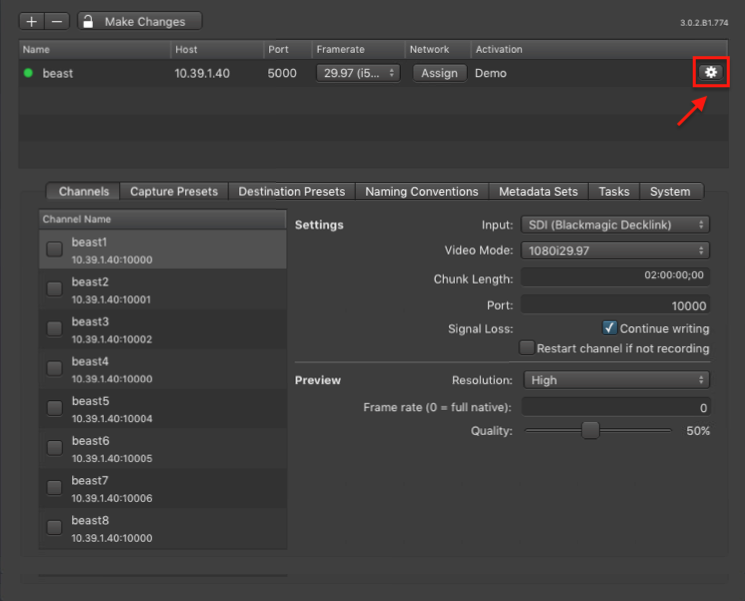745x601 pixels.
Task: Select channel row beast4
Action: 162,369
